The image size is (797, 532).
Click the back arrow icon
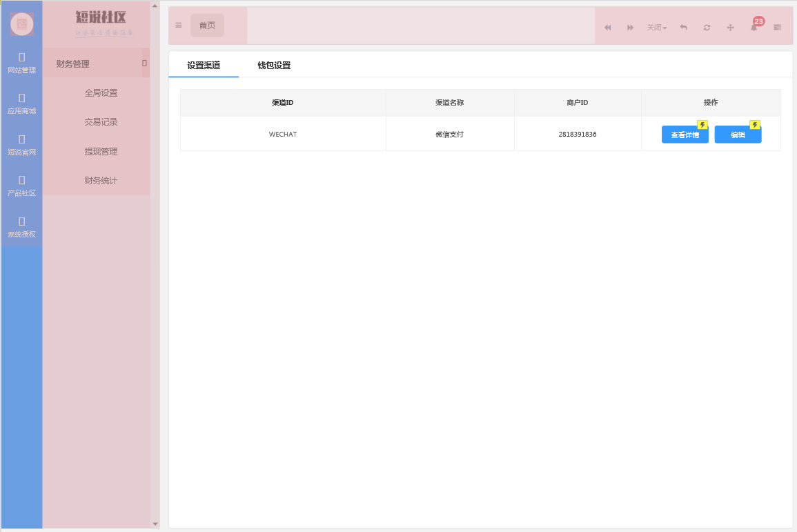[x=684, y=28]
